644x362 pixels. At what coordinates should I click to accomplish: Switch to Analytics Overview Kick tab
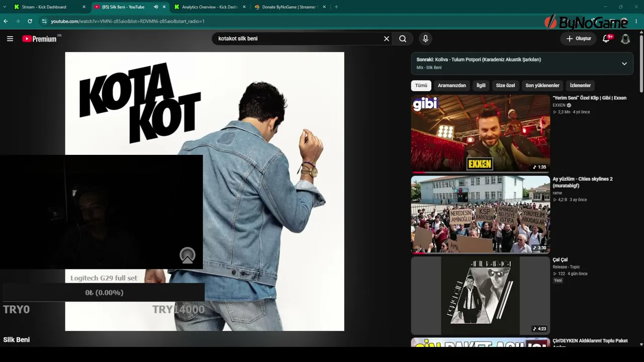[210, 7]
